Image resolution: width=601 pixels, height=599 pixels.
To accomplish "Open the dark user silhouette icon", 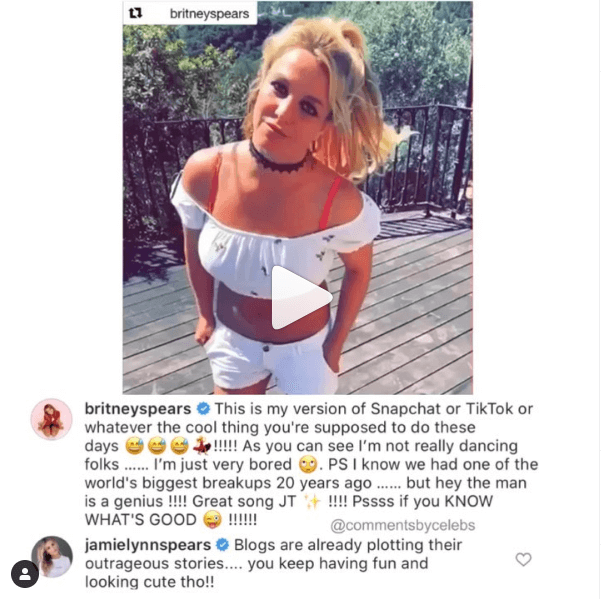I will [x=25, y=574].
